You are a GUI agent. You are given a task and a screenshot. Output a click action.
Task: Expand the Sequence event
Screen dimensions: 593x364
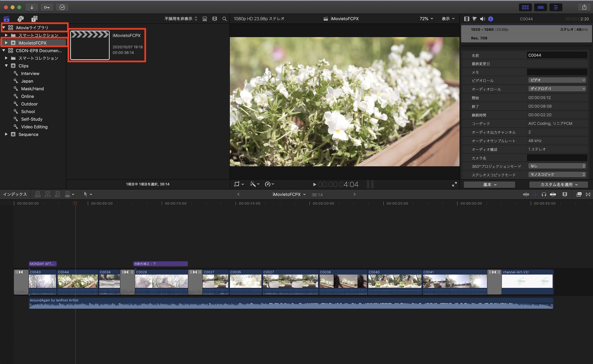click(x=6, y=134)
